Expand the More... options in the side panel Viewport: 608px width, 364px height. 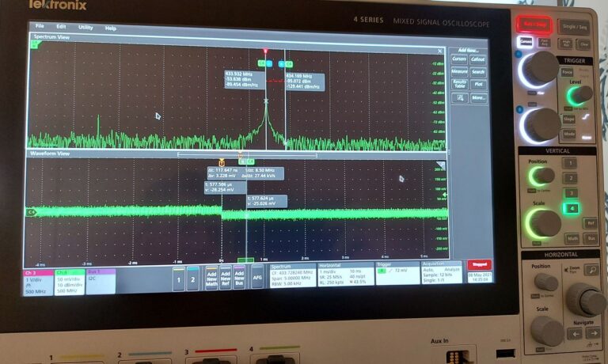pyautogui.click(x=477, y=98)
